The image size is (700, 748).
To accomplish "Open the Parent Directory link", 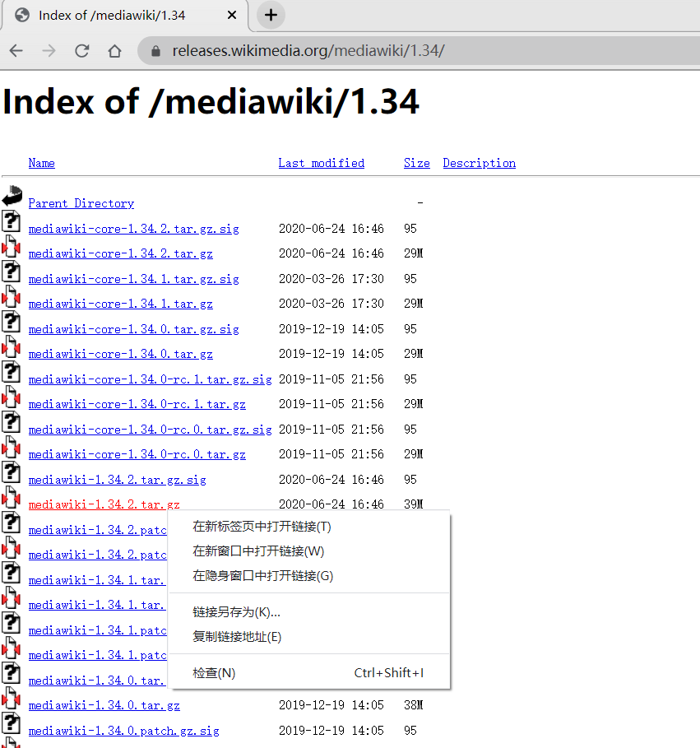I will coord(81,203).
